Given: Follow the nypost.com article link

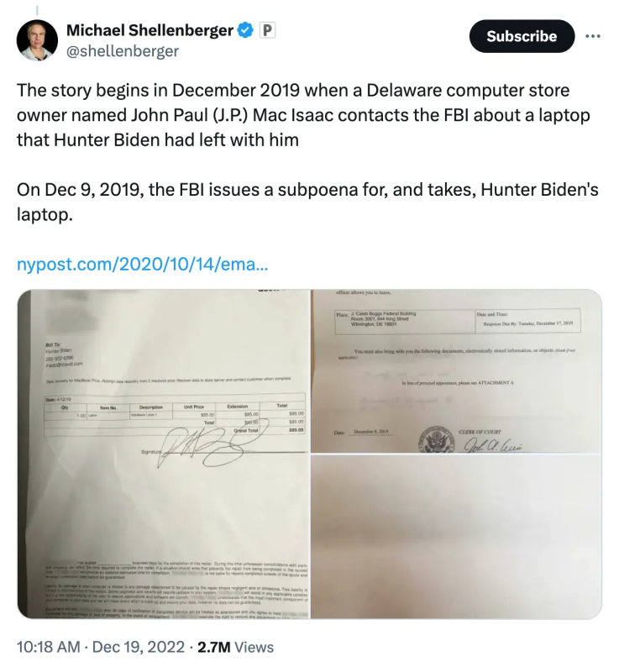Looking at the screenshot, I should tap(143, 265).
